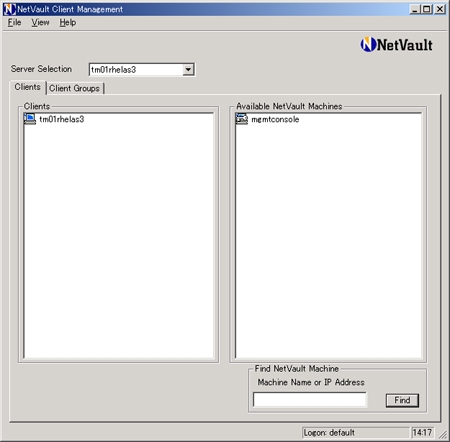Open the View menu

pyautogui.click(x=40, y=23)
